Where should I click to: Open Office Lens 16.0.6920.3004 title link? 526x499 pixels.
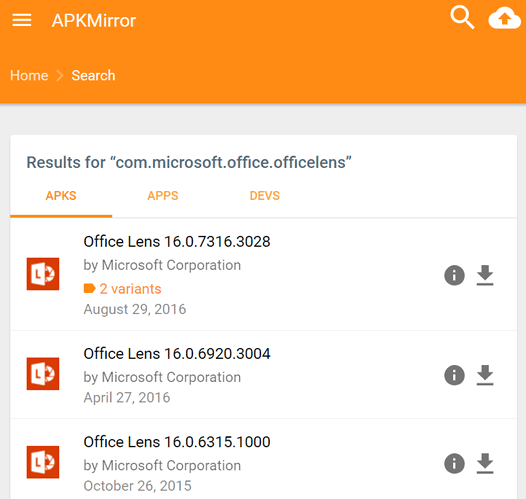pos(177,353)
